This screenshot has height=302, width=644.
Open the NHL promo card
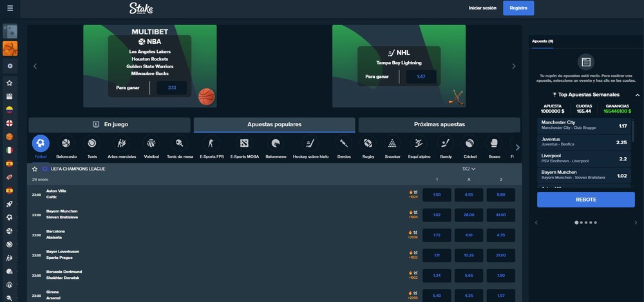399,66
